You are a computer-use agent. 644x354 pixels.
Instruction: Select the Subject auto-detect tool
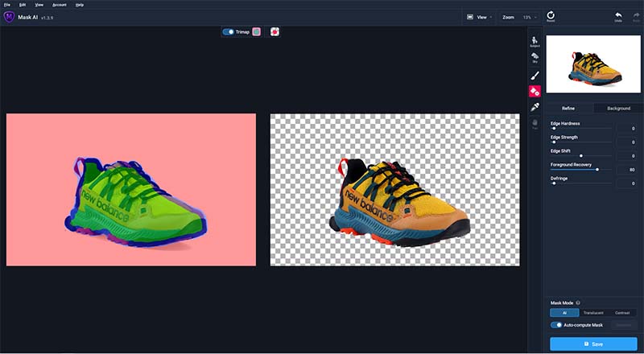[x=535, y=42]
